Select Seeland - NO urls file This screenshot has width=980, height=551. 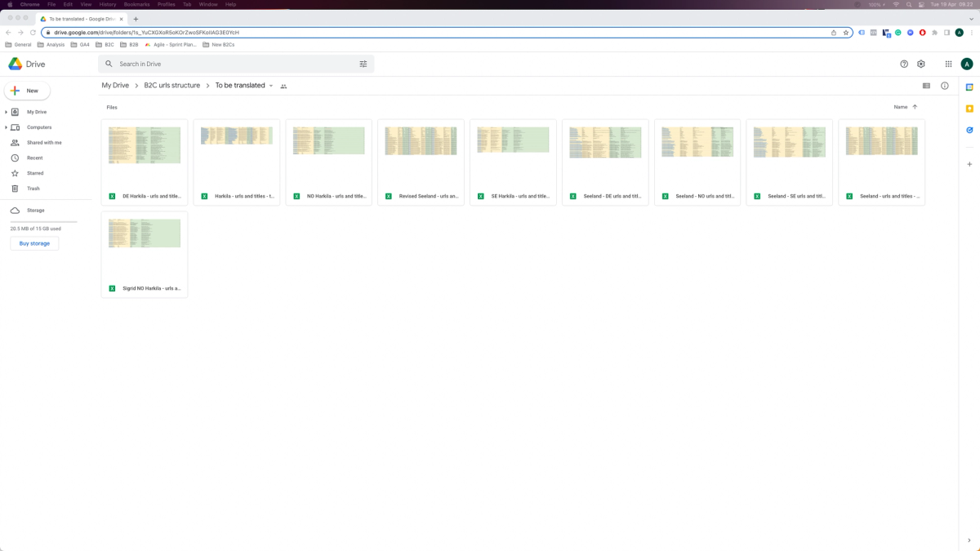[x=697, y=162]
